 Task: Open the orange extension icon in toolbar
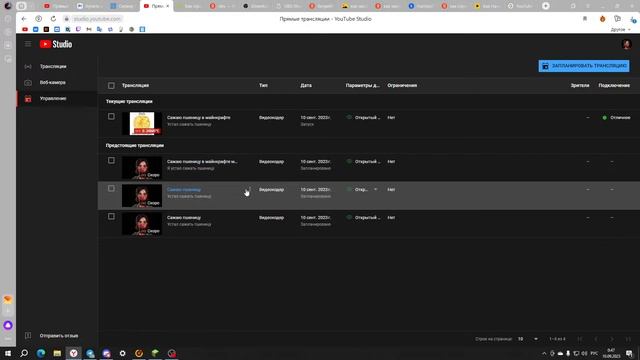pos(602,19)
